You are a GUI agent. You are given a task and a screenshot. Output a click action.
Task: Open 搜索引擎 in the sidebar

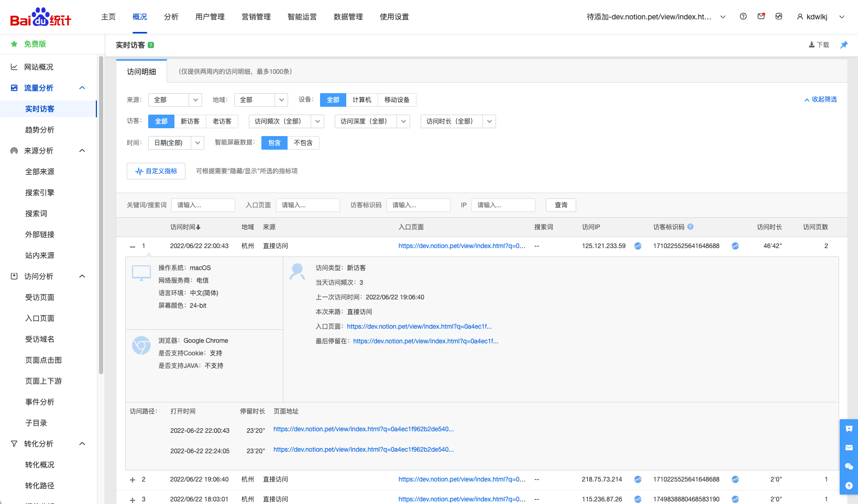point(40,193)
